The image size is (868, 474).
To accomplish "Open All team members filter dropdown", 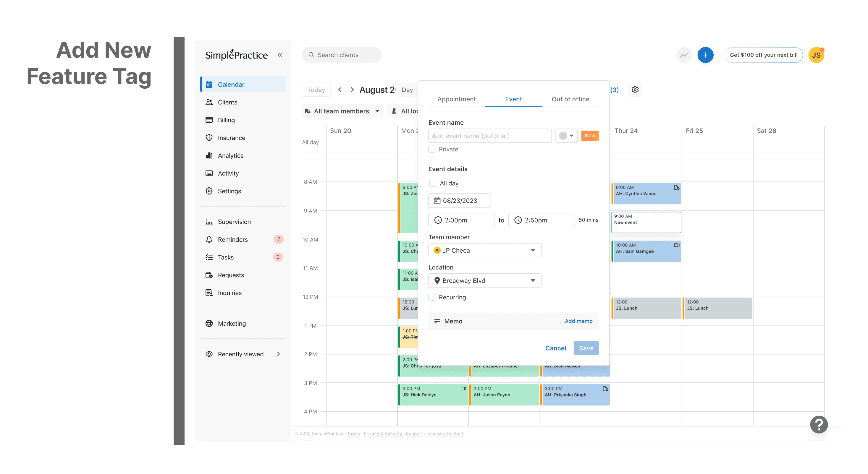I will point(342,111).
